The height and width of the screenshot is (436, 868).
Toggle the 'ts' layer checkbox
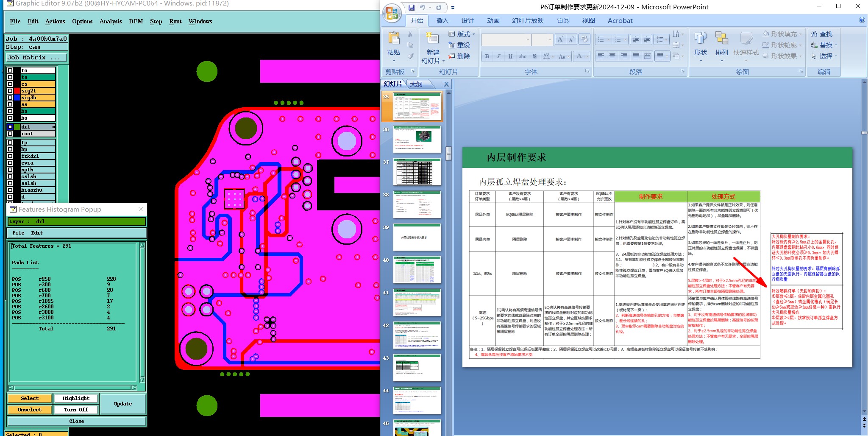click(10, 77)
